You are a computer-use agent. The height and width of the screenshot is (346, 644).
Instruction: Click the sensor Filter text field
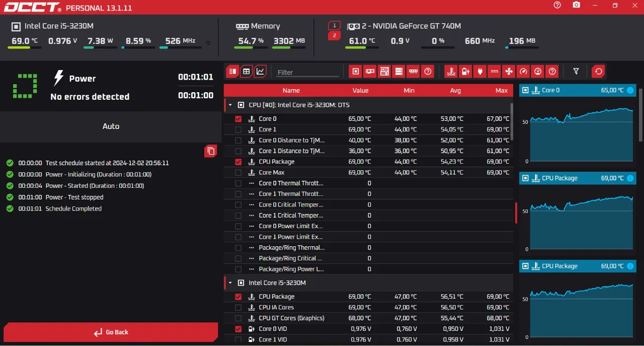pyautogui.click(x=308, y=72)
